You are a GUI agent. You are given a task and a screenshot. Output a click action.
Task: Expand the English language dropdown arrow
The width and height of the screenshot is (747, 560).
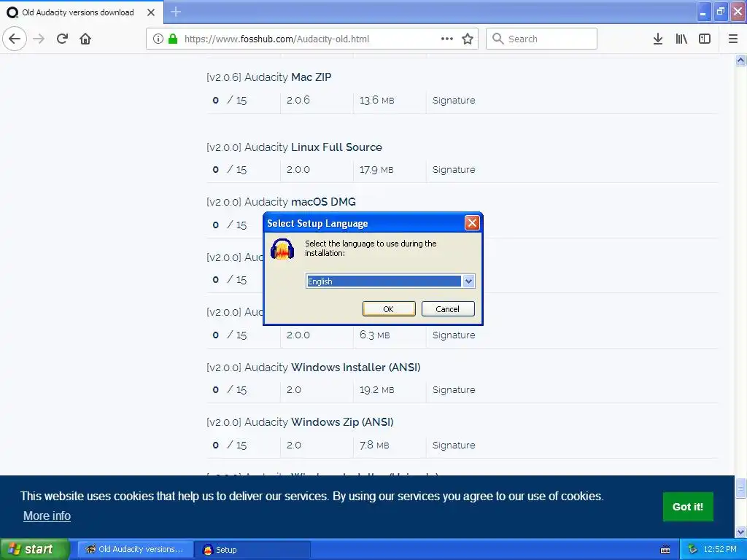[x=468, y=281]
